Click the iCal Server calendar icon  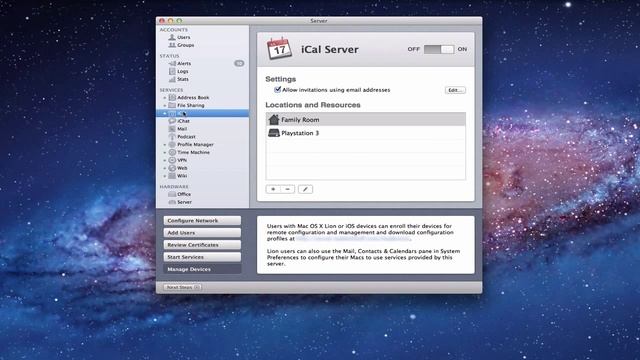[x=279, y=49]
